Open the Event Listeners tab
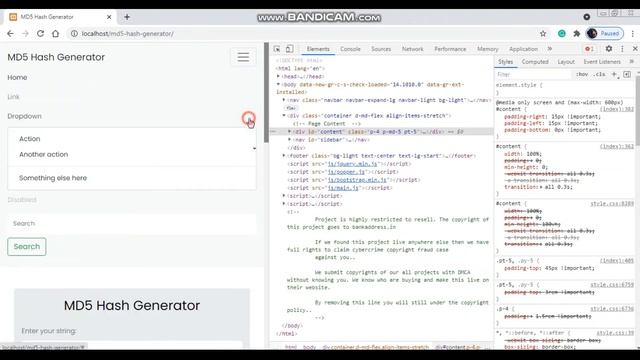This screenshot has height=360, width=640. click(602, 62)
